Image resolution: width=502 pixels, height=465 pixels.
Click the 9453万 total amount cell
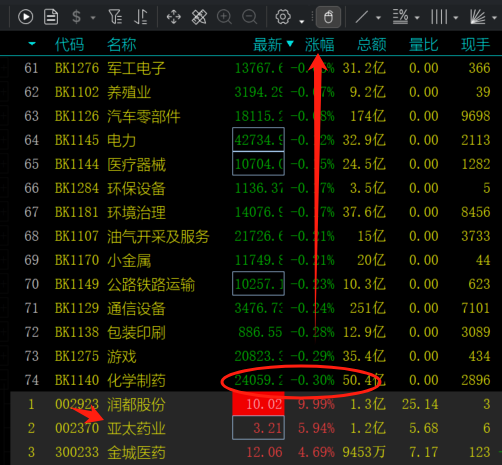coord(364,452)
